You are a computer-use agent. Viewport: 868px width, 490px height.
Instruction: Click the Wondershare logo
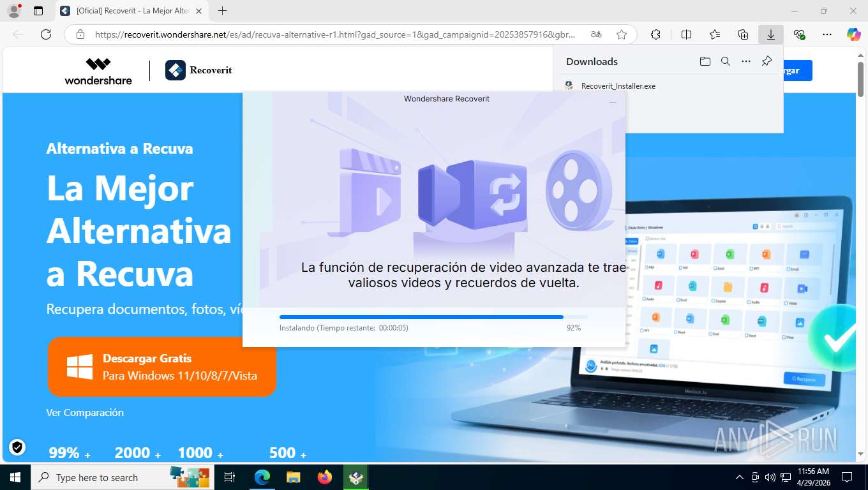pos(98,71)
